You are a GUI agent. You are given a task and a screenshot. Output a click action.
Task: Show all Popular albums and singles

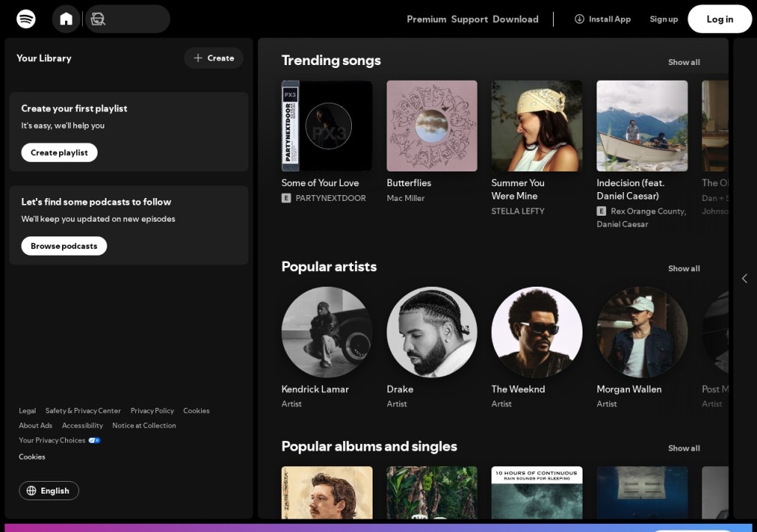point(684,448)
